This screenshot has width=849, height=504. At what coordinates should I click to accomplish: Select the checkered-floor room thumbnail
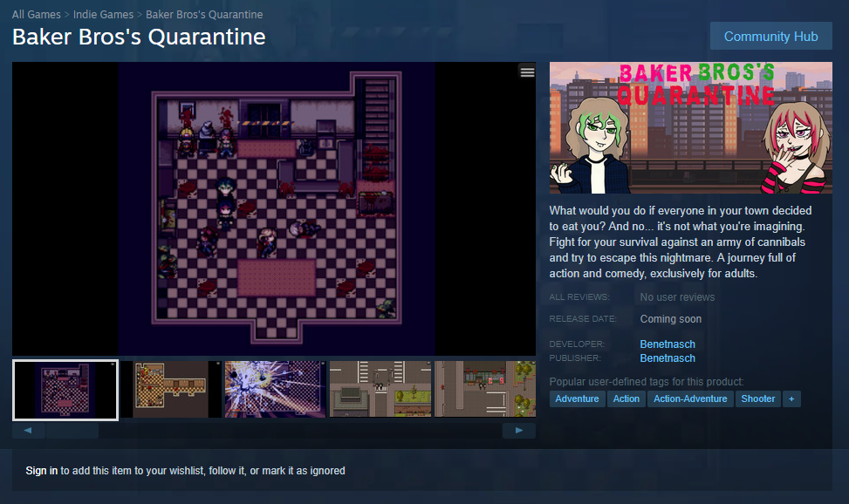click(x=65, y=390)
